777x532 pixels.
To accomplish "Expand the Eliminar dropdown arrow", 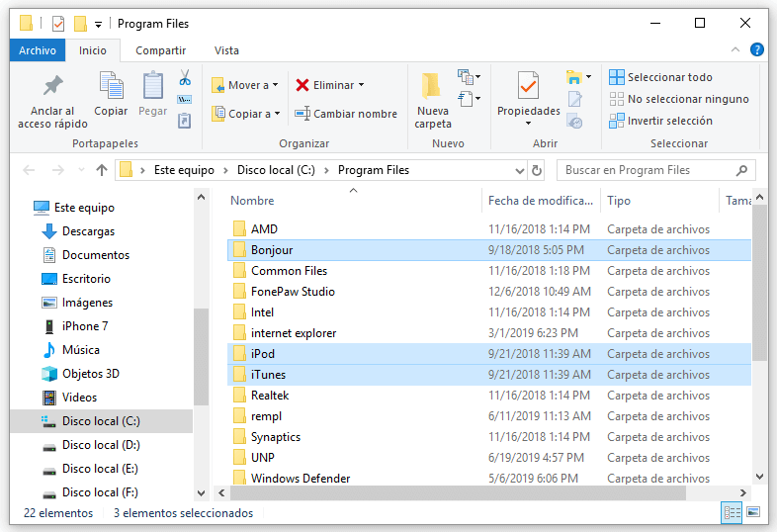I will [361, 85].
